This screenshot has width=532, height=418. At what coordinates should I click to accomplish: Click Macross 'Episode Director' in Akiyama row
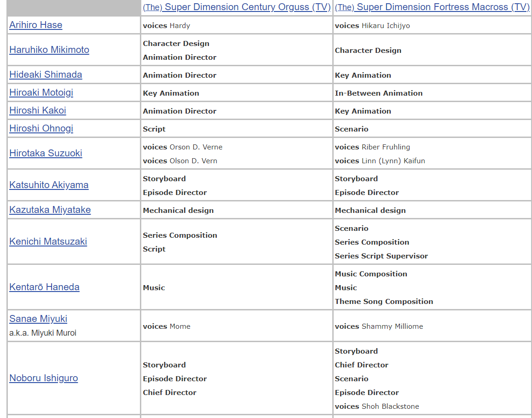[367, 193]
